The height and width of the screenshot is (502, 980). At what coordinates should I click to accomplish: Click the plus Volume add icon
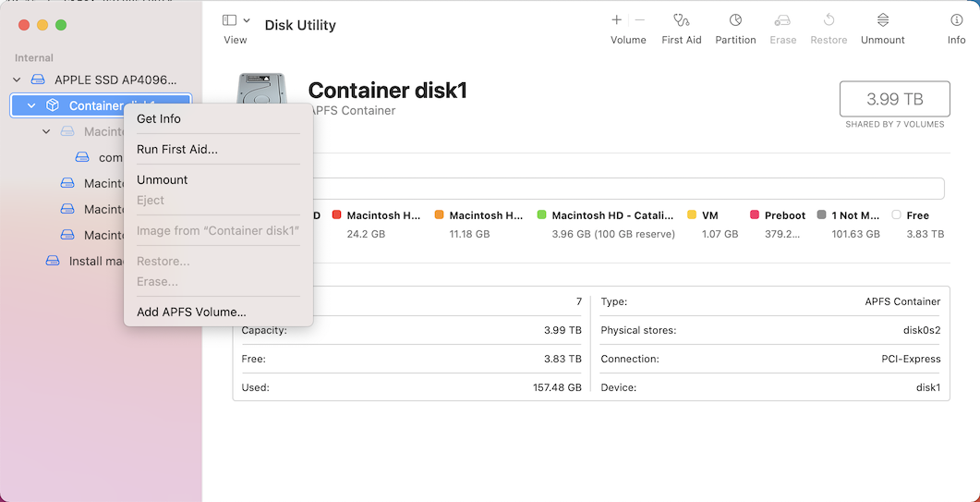616,20
